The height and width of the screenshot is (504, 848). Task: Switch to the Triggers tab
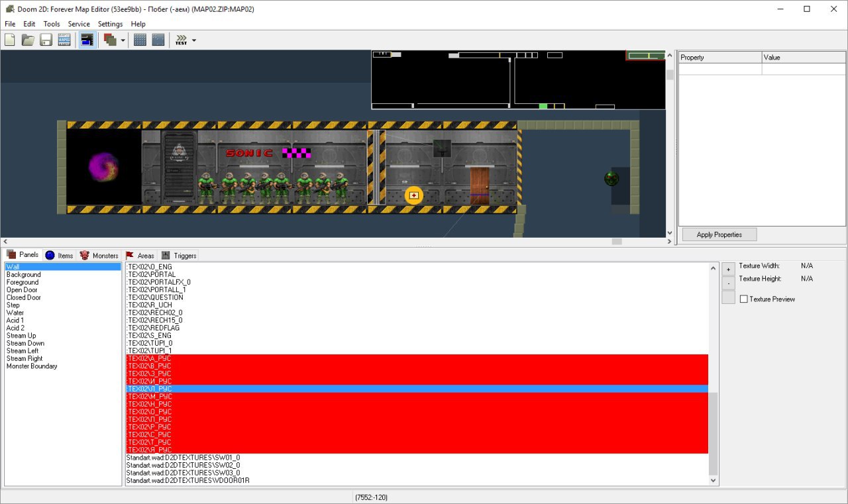[x=179, y=256]
